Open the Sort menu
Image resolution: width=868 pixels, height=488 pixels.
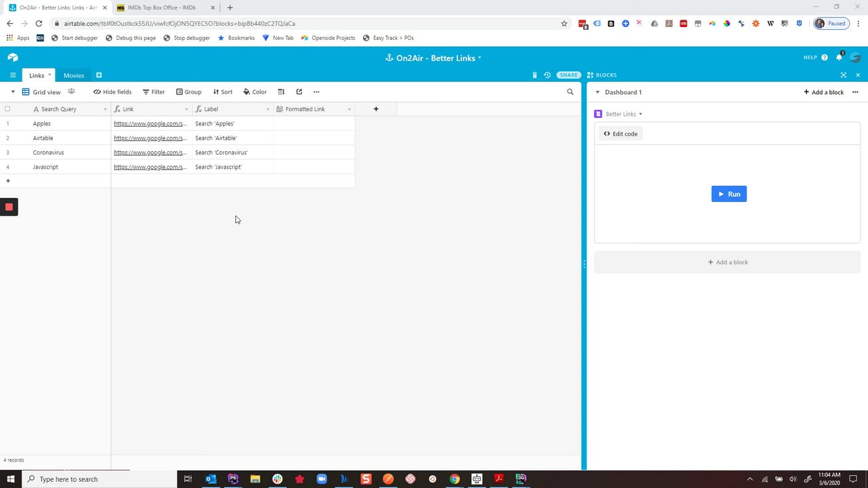(x=222, y=91)
